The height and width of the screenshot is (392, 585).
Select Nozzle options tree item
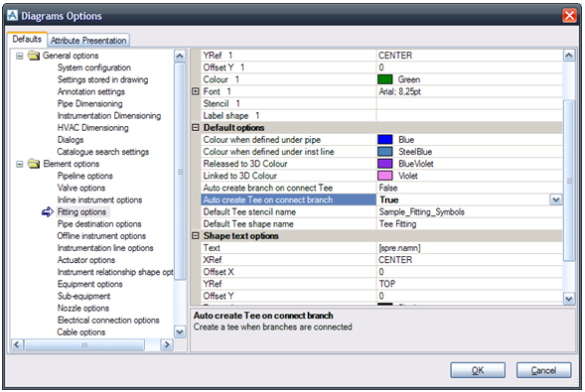coord(83,309)
